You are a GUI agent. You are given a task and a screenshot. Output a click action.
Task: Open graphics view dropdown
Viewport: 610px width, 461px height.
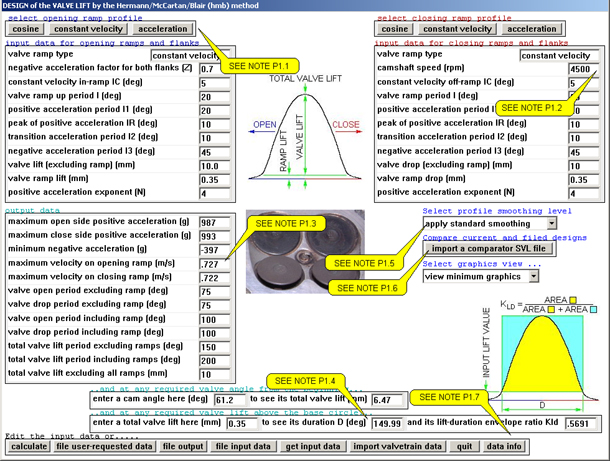click(534, 276)
